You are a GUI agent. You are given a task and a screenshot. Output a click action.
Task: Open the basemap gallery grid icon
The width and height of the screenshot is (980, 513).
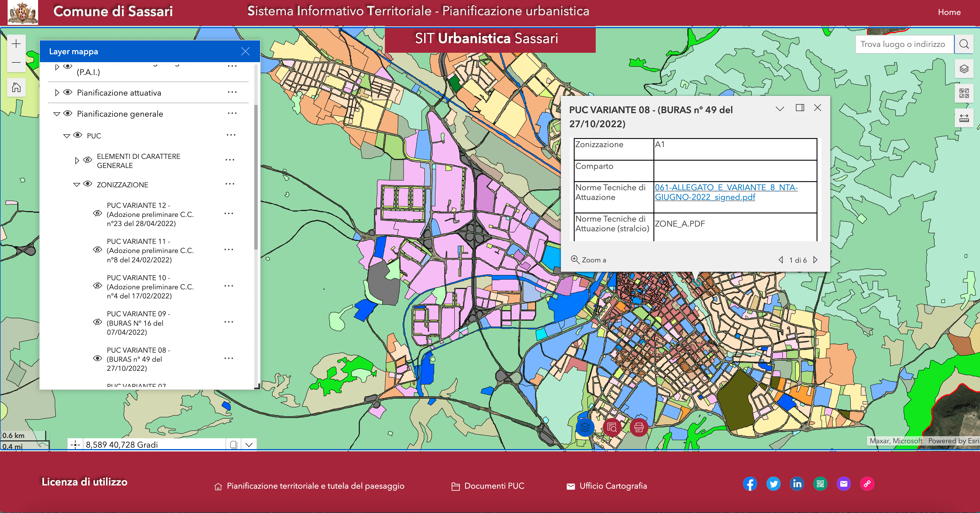click(x=964, y=93)
